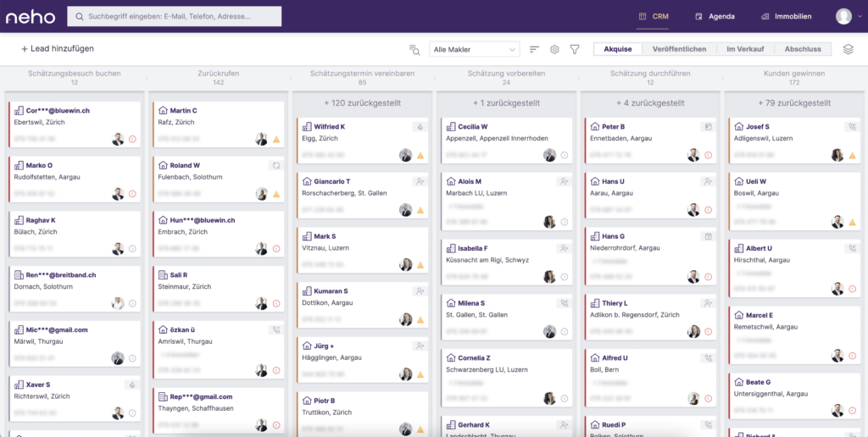Click the stacked layers icon

point(848,49)
